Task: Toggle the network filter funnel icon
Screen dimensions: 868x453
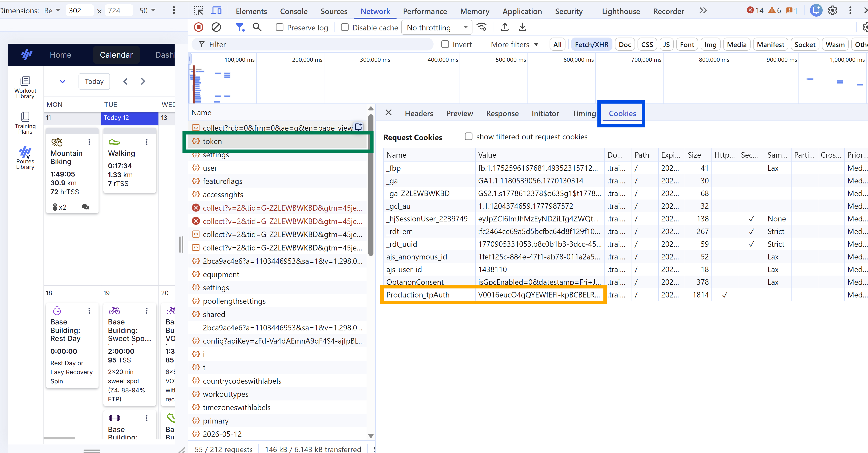Action: pyautogui.click(x=240, y=27)
